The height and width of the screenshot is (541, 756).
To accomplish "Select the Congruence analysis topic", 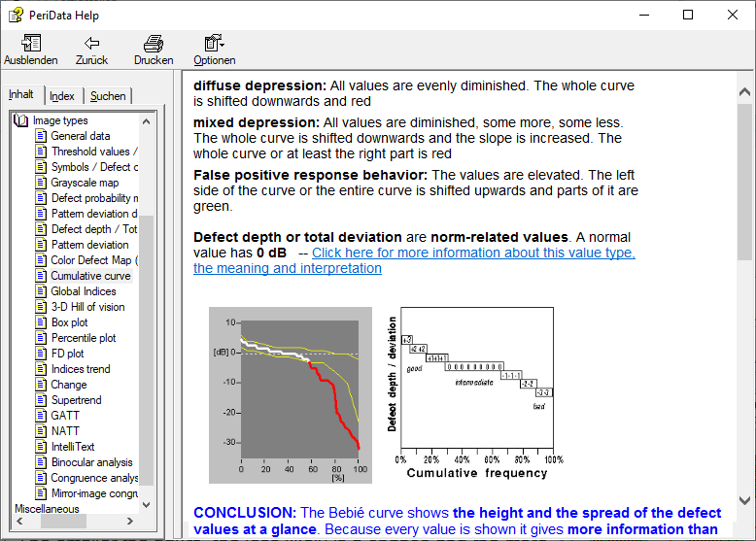I will tap(94, 478).
